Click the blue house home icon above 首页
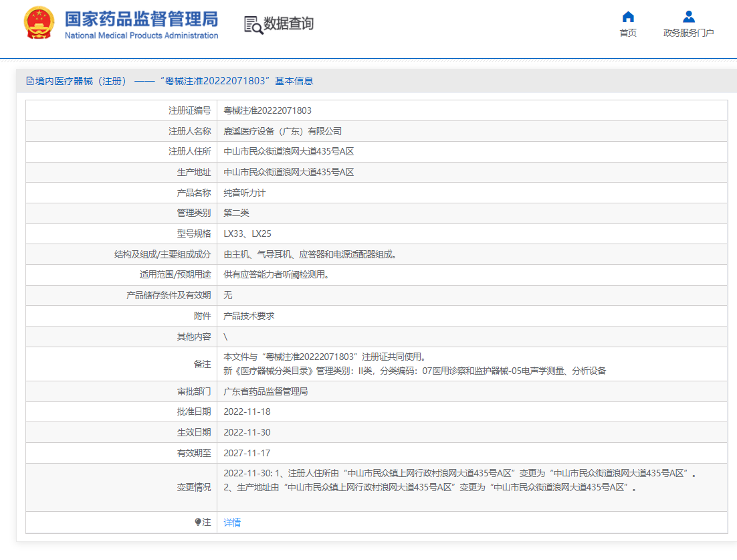Image resolution: width=737 pixels, height=560 pixels. point(627,17)
